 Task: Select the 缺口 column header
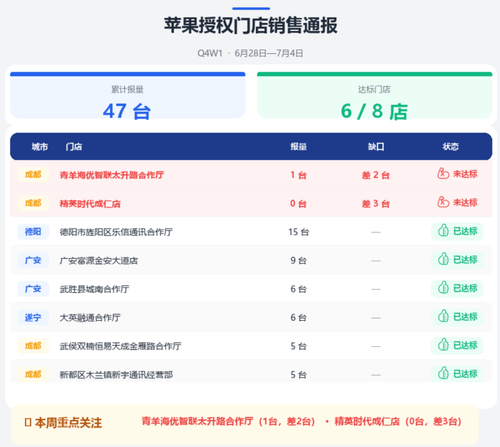click(376, 147)
